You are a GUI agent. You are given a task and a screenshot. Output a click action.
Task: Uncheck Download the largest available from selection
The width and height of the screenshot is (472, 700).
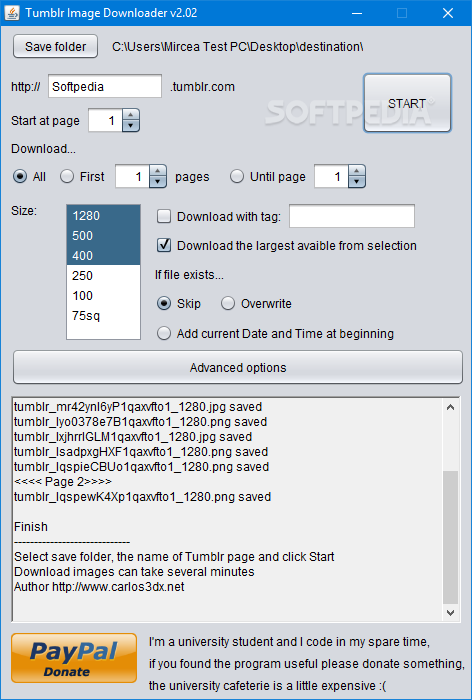[x=164, y=245]
